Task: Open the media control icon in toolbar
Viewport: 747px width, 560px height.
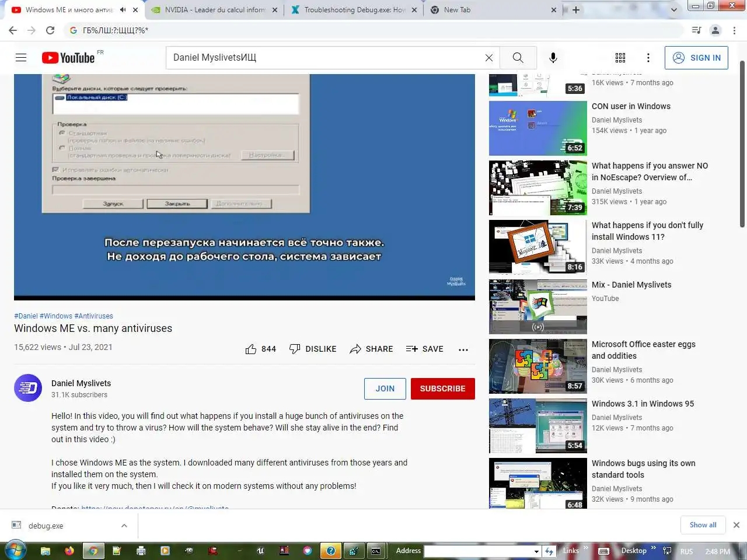Action: click(x=696, y=30)
